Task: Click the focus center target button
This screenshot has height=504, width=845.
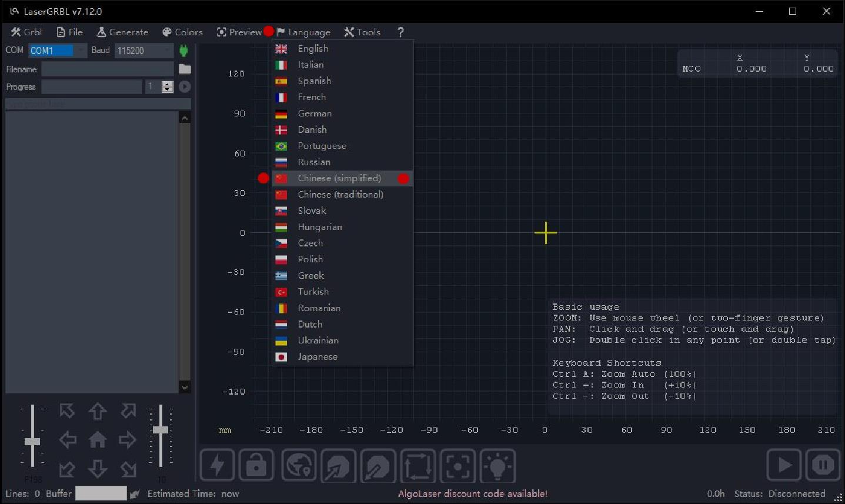Action: click(x=457, y=465)
